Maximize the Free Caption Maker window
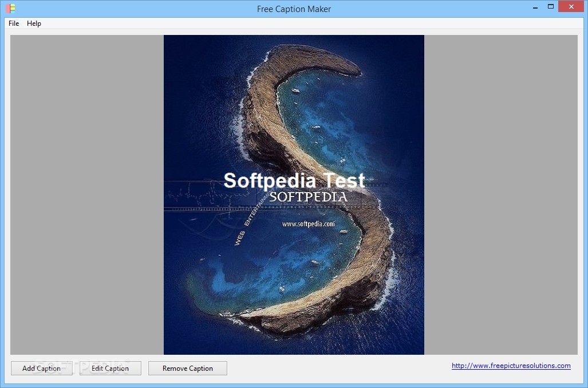 [x=551, y=7]
